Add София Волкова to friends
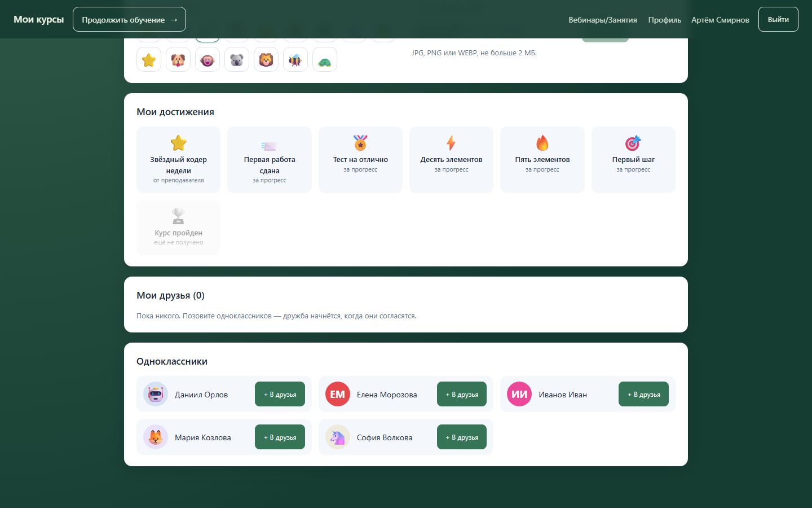Viewport: 812px width, 508px height. coord(462,437)
